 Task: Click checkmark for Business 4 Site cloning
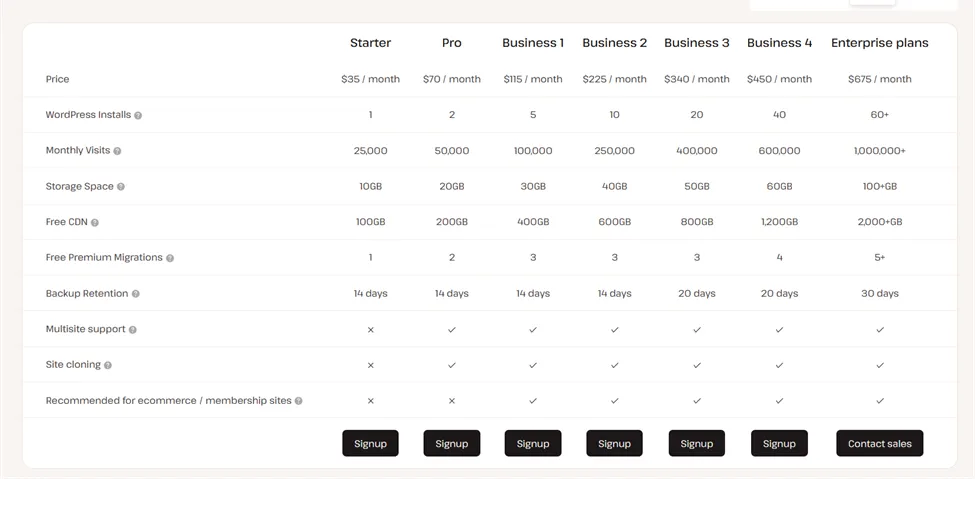779,366
